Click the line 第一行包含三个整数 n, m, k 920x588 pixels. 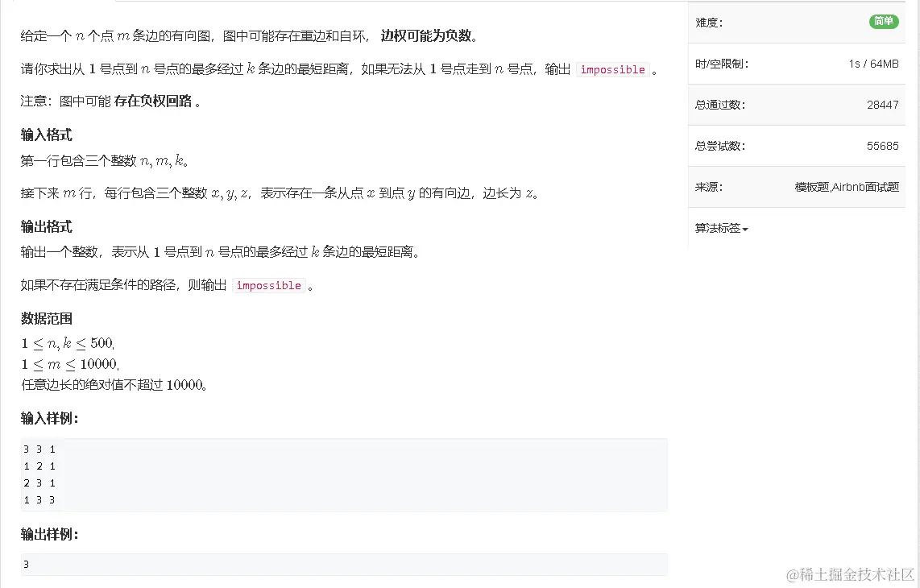click(105, 161)
